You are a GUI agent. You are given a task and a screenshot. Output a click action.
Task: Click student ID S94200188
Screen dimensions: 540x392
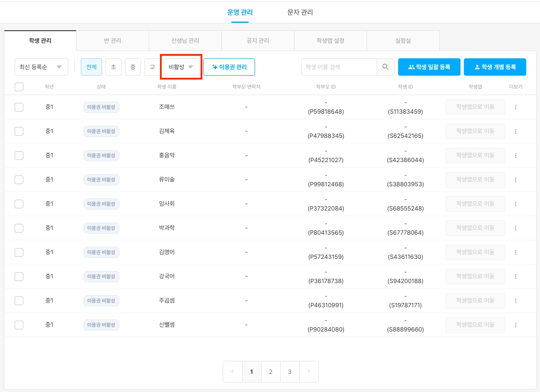406,281
